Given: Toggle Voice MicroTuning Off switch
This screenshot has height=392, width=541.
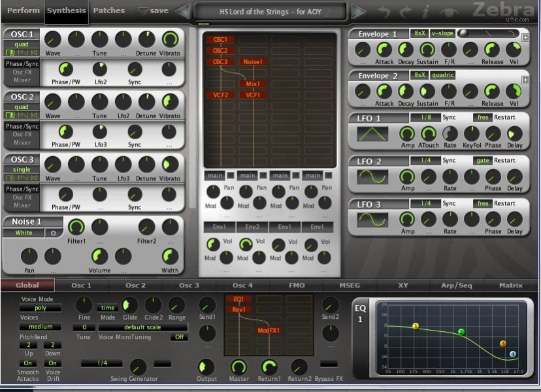Looking at the screenshot, I should click(x=180, y=336).
